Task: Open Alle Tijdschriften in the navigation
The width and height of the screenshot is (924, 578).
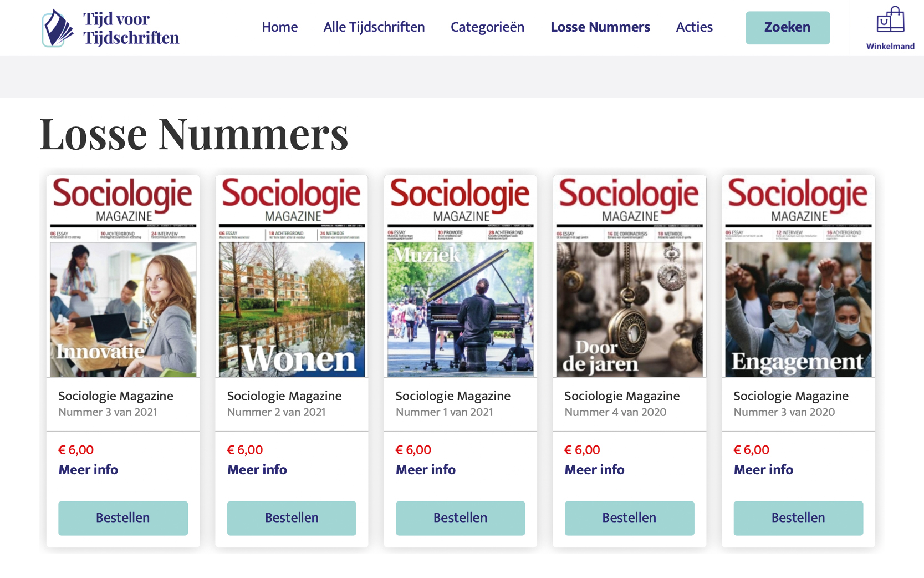Action: point(374,27)
